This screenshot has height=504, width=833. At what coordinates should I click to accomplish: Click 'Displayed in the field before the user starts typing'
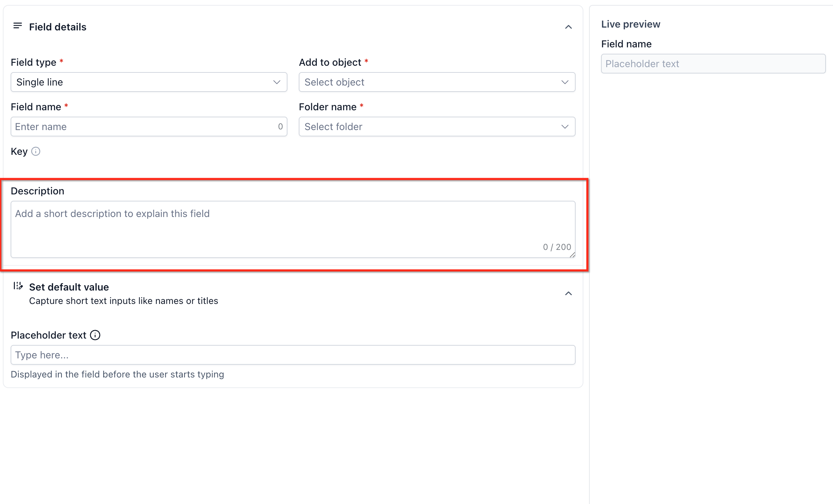click(x=117, y=374)
